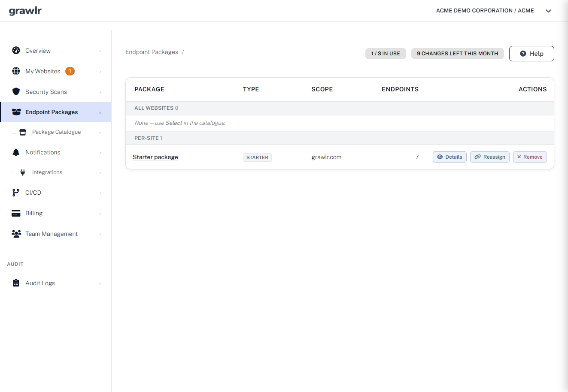Click the CI/CD branch icon
Screen dimensions: 568x392
[16, 193]
